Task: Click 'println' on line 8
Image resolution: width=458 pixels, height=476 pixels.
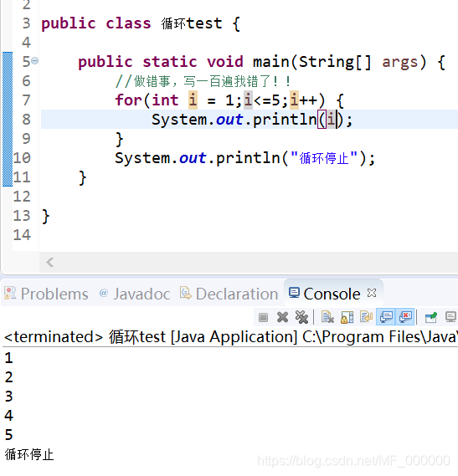Action: tap(285, 120)
